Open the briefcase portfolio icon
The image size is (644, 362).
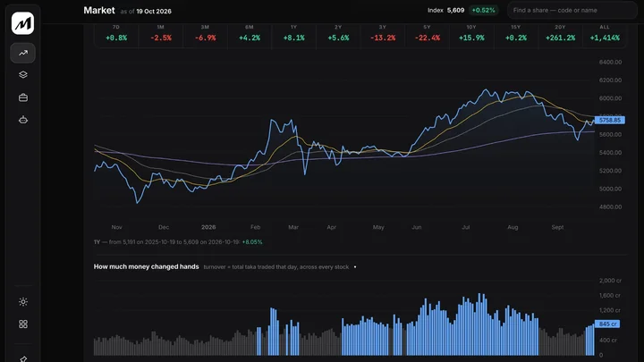coord(23,97)
